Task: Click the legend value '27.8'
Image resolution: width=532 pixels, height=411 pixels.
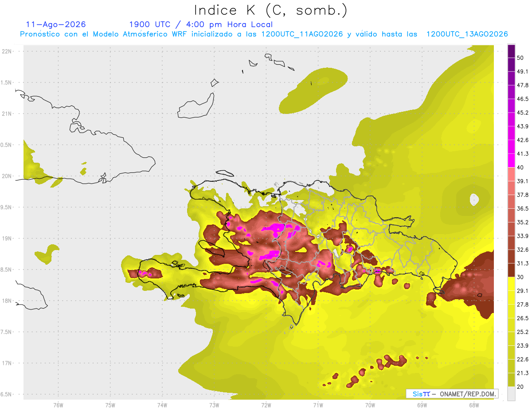Action: [523, 305]
